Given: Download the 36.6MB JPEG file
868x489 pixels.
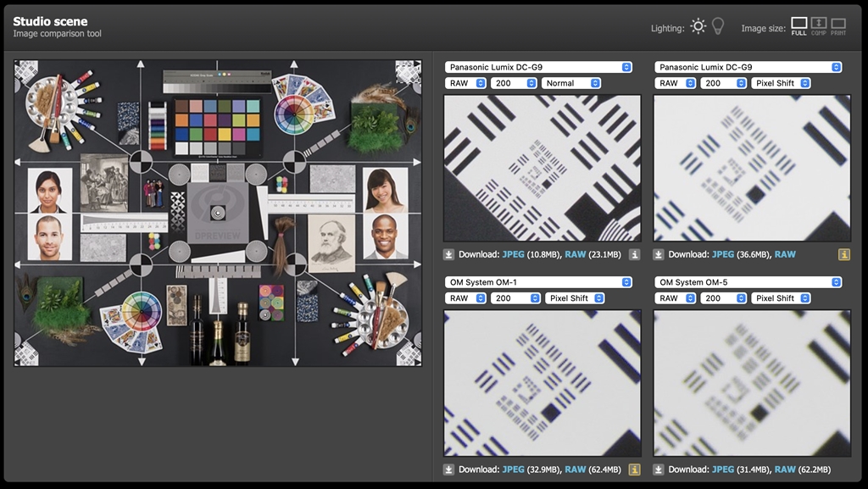Looking at the screenshot, I should point(723,254).
